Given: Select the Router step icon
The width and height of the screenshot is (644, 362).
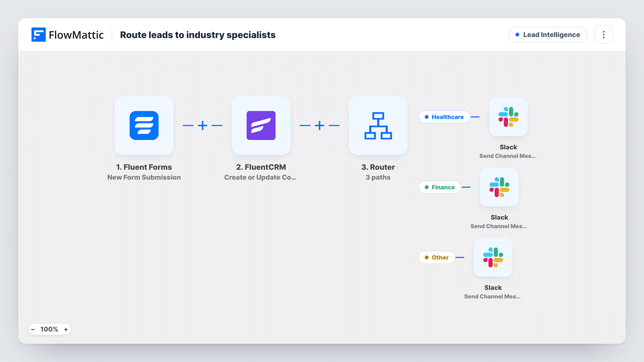Looking at the screenshot, I should click(x=378, y=125).
